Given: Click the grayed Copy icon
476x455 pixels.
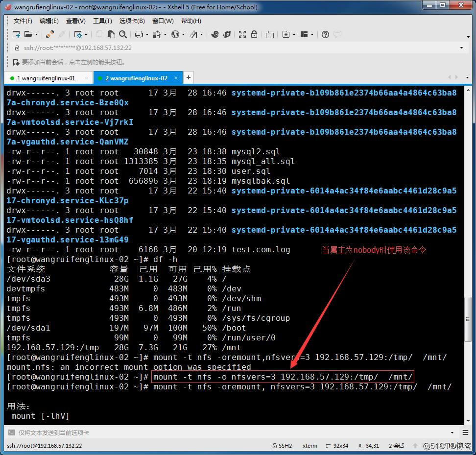Looking at the screenshot, I should coord(99,34).
